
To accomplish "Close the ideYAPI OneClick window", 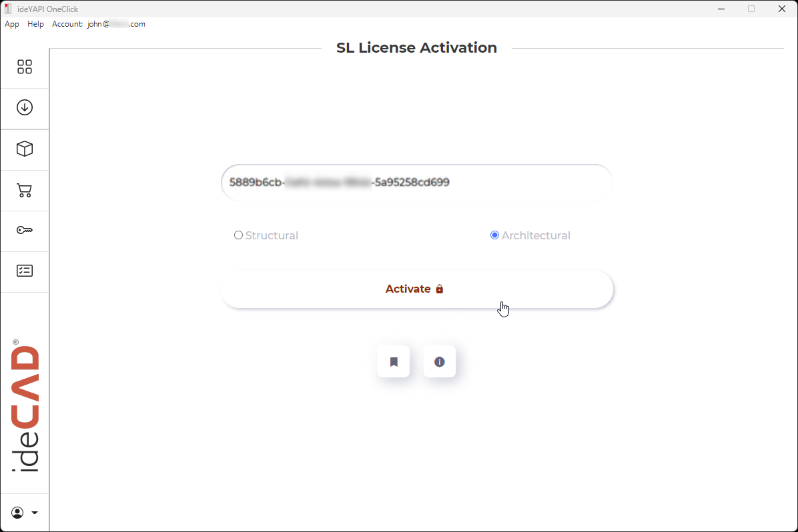I will pos(782,9).
